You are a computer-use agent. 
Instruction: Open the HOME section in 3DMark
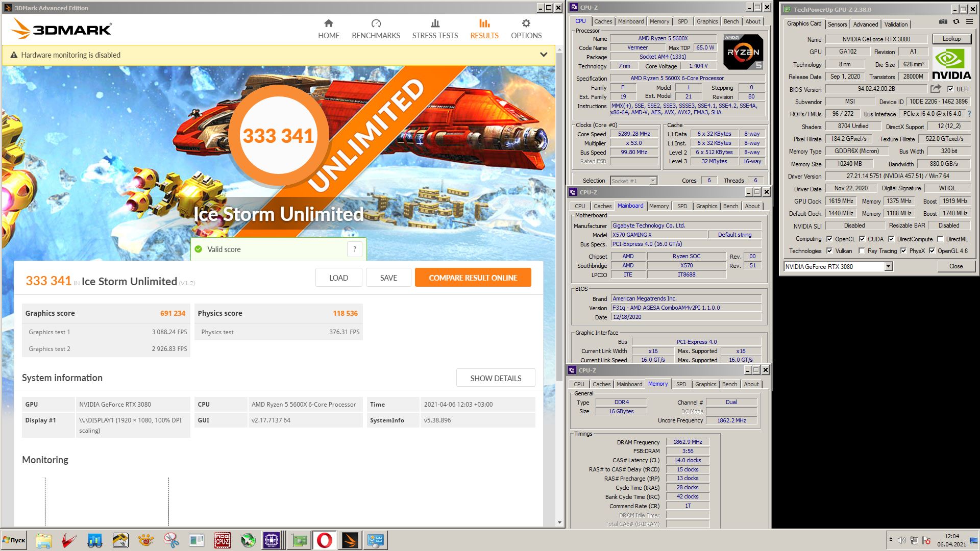click(328, 29)
